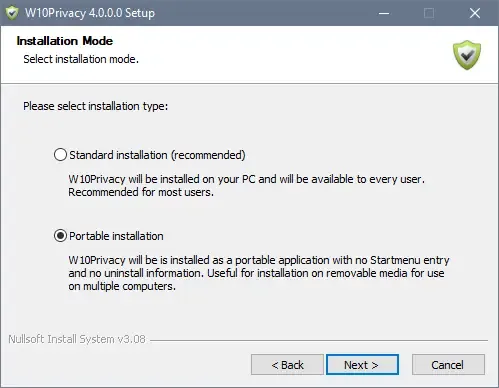Screen dimensions: 499x388
Task: Click the 'Select installation mode.' subtitle
Action: (x=81, y=59)
